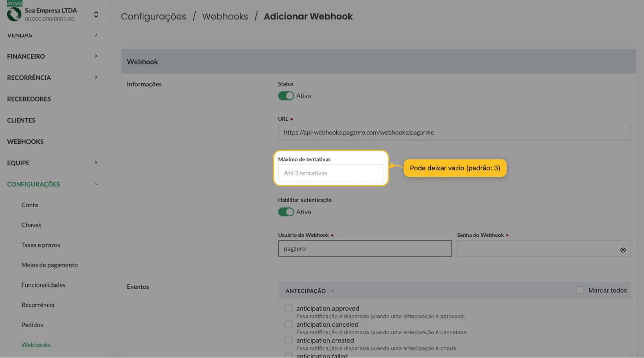Click Senha do Webhook field

(544, 249)
